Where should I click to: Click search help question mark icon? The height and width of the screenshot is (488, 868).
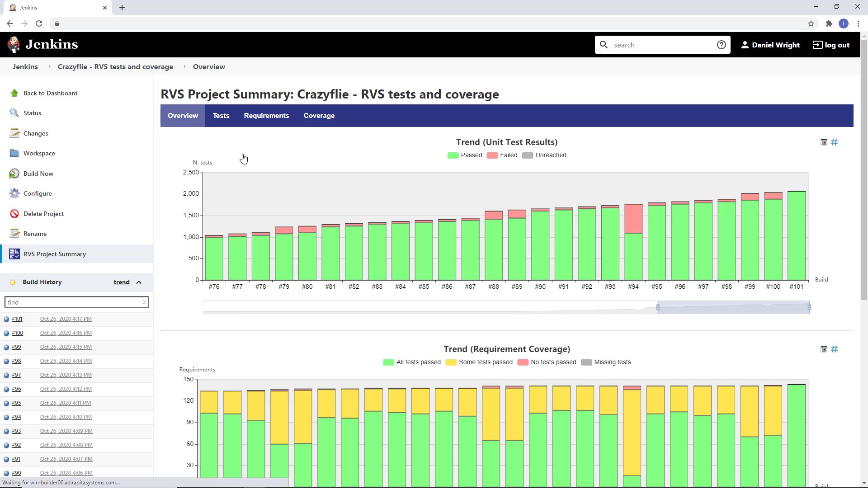(722, 45)
